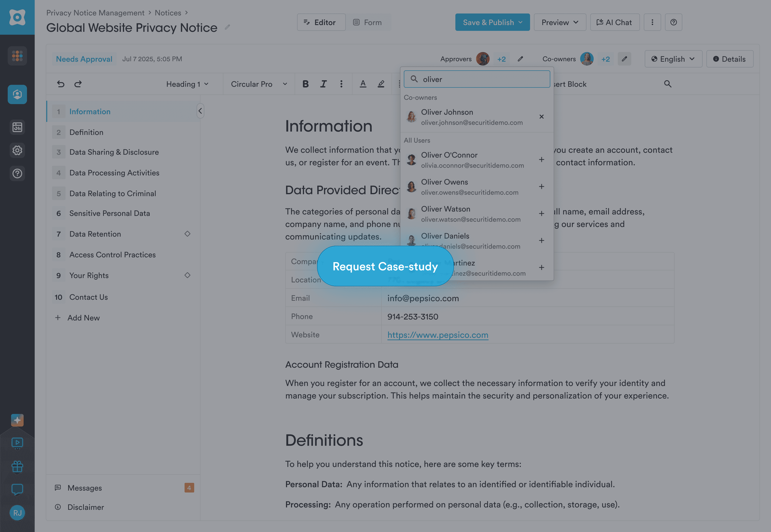Redo the last edit
The height and width of the screenshot is (532, 771).
pos(78,84)
